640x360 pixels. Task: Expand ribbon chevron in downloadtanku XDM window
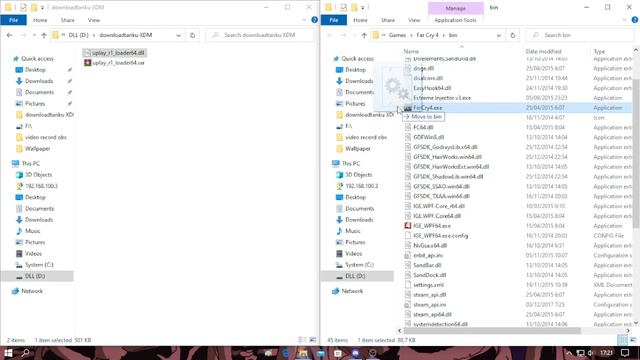click(304, 20)
